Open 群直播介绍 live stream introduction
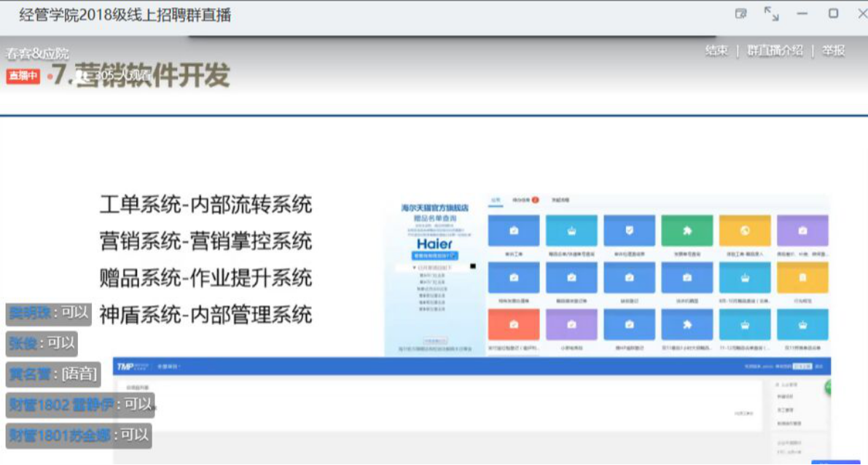Image resolution: width=868 pixels, height=465 pixels. [x=775, y=50]
